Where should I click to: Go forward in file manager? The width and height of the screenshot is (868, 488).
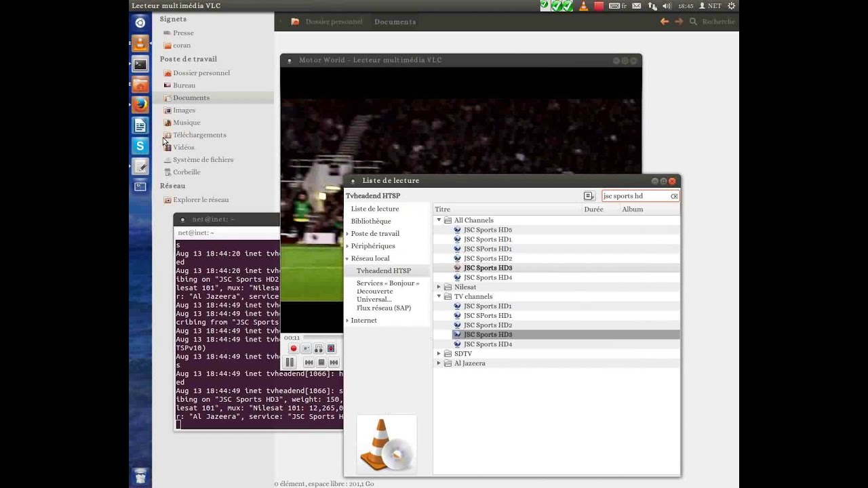[679, 22]
